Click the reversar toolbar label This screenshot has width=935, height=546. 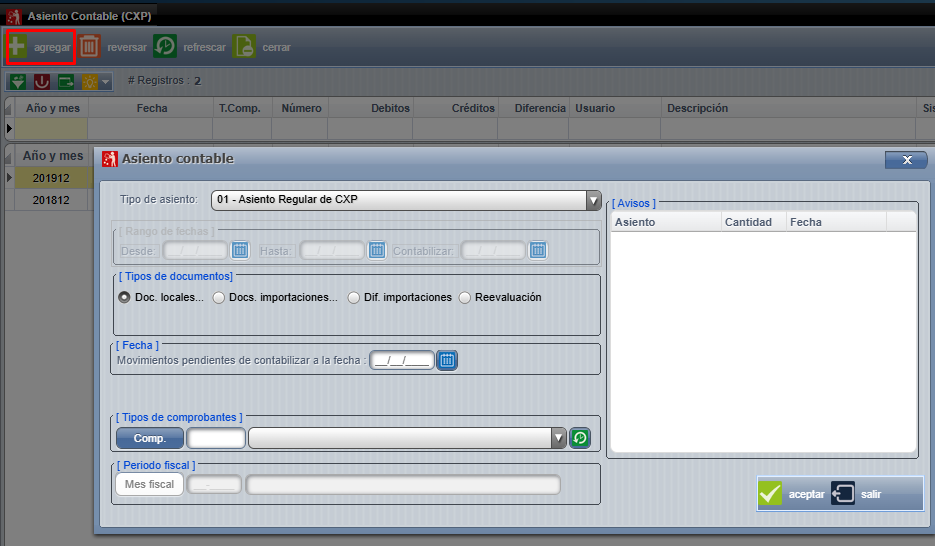[x=127, y=47]
